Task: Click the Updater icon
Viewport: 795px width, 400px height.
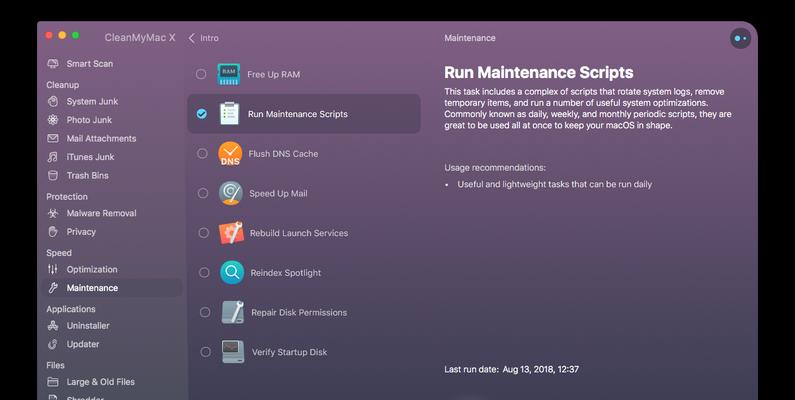Action: coord(53,344)
